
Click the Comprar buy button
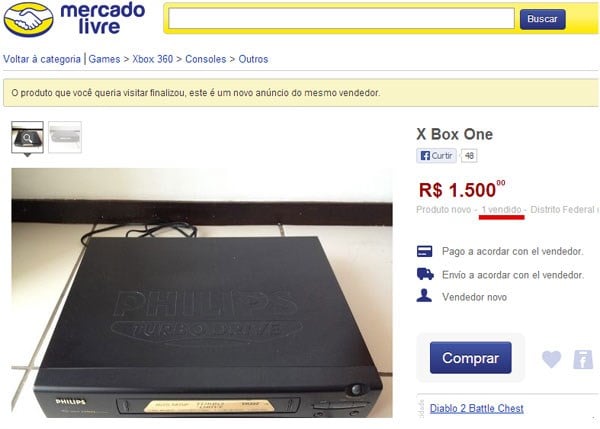(470, 358)
